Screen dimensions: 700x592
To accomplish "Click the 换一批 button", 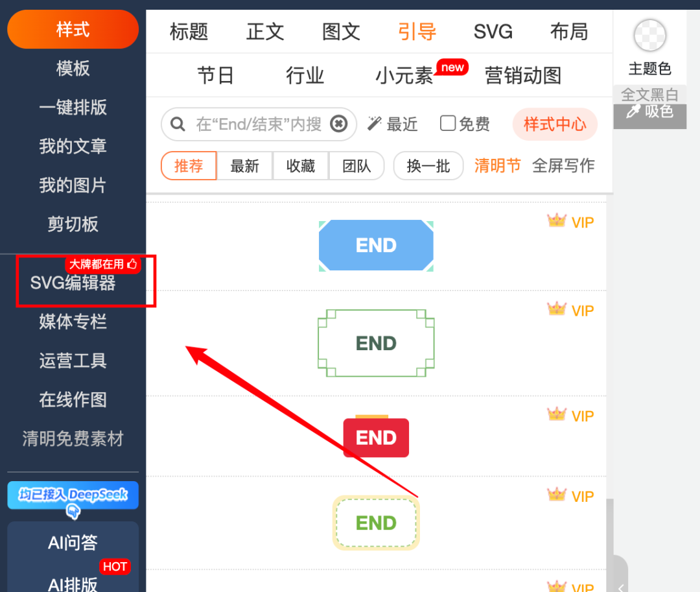I will click(x=428, y=165).
